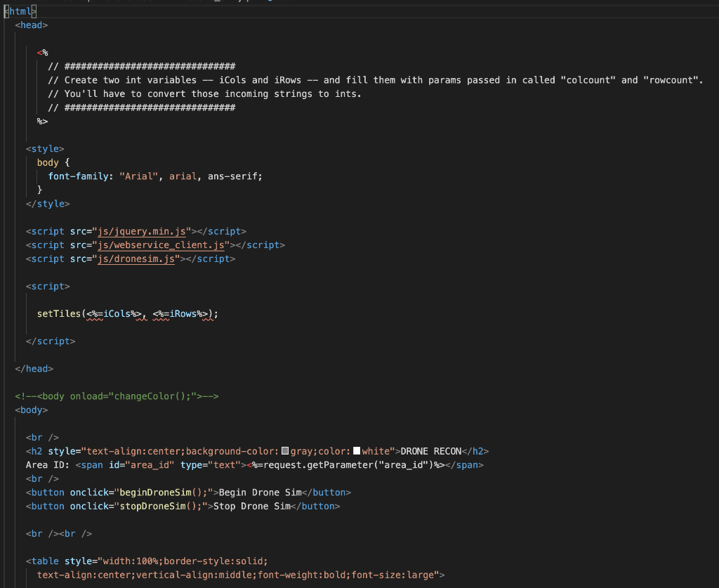Click the "Area ID:" label text
Screen dimensions: 719x588
tap(48, 465)
